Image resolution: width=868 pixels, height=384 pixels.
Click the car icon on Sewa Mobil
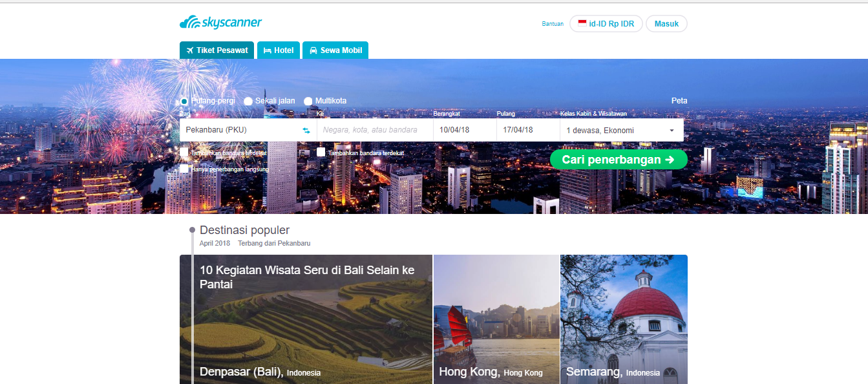[313, 50]
